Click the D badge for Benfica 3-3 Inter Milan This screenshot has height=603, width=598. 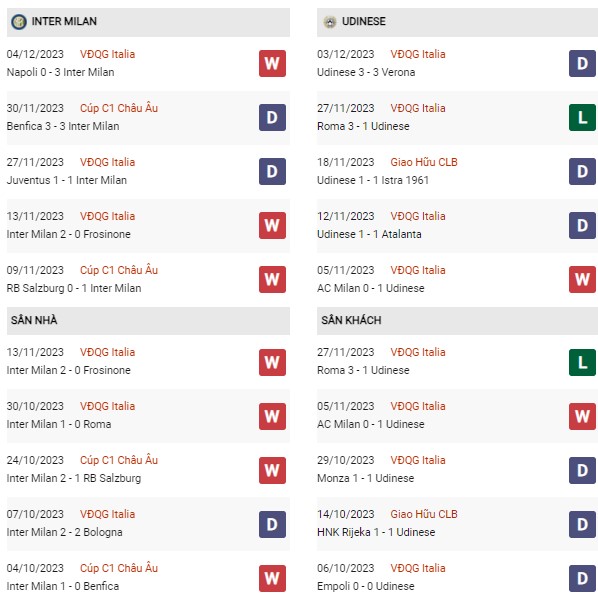pos(272,117)
